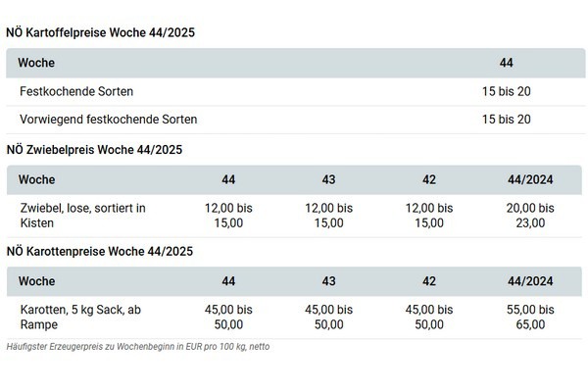Click onion price for week 42
The height and width of the screenshot is (392, 588).
point(429,216)
